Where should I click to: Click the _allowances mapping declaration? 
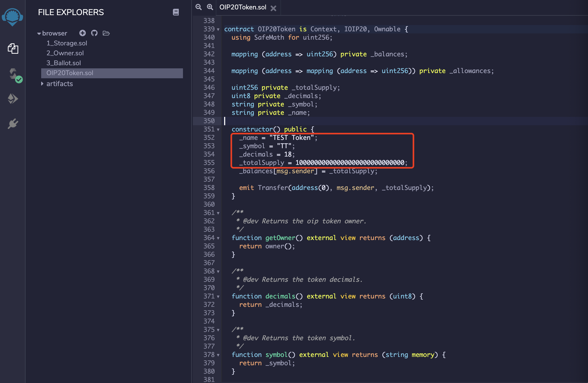363,71
